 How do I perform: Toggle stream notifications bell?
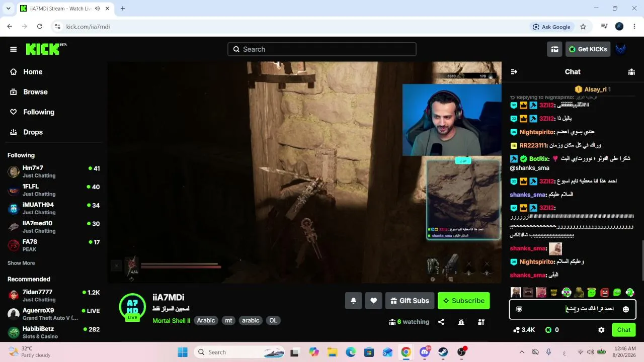[x=353, y=301]
